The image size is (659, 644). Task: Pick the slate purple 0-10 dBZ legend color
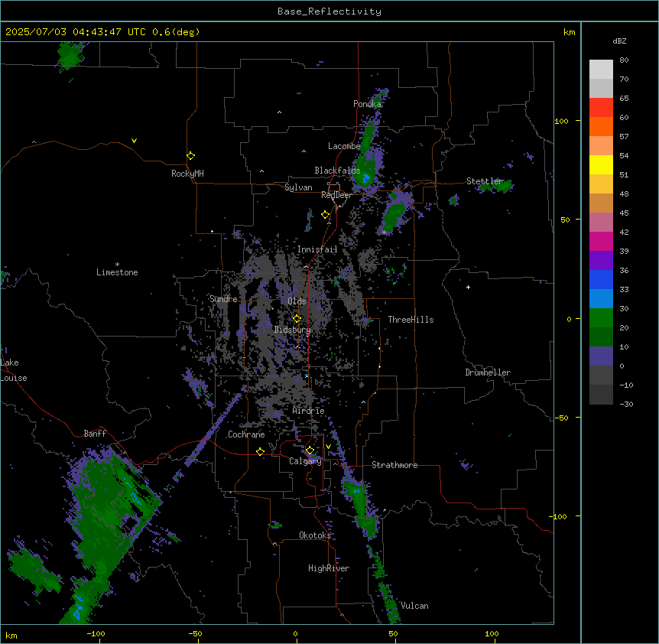(601, 356)
